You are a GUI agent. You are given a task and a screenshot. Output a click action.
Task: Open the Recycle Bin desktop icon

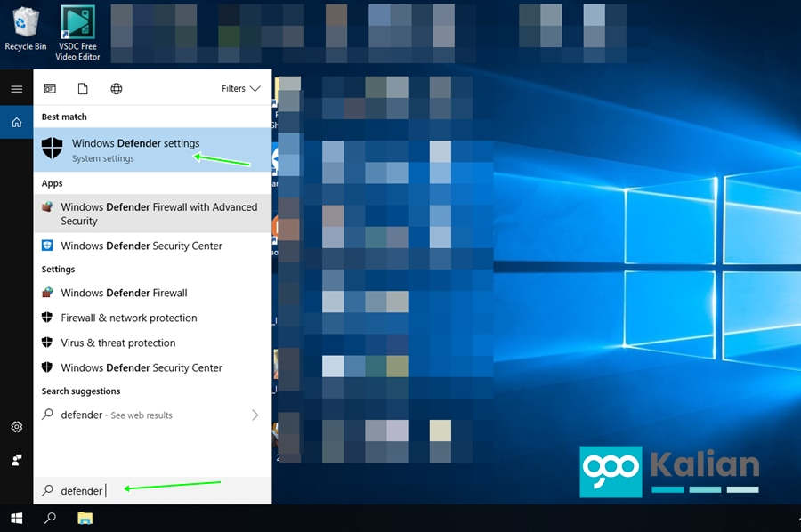25,28
